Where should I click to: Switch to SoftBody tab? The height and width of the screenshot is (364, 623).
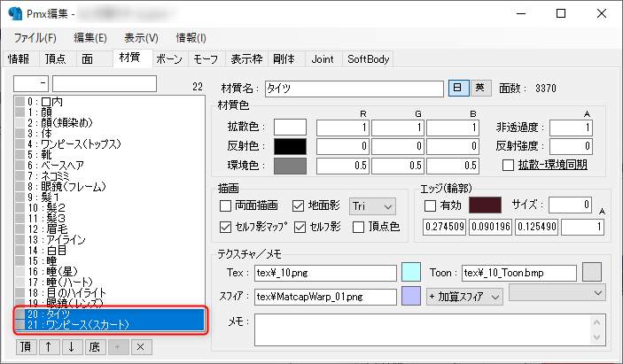(x=369, y=59)
